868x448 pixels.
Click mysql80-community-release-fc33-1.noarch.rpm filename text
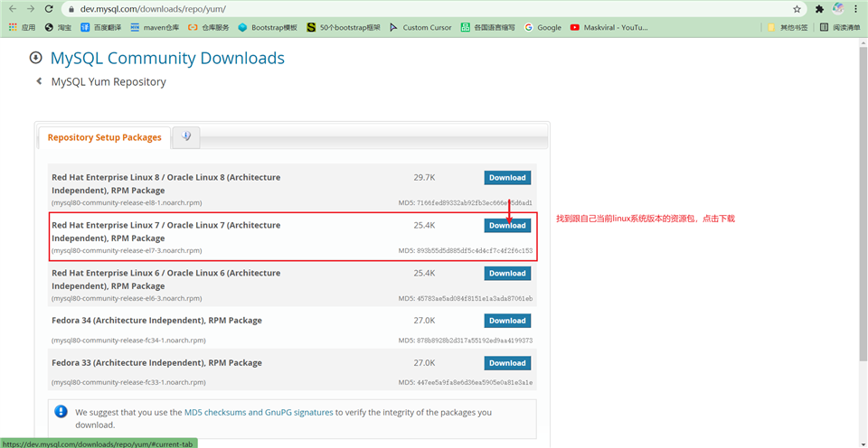point(128,382)
